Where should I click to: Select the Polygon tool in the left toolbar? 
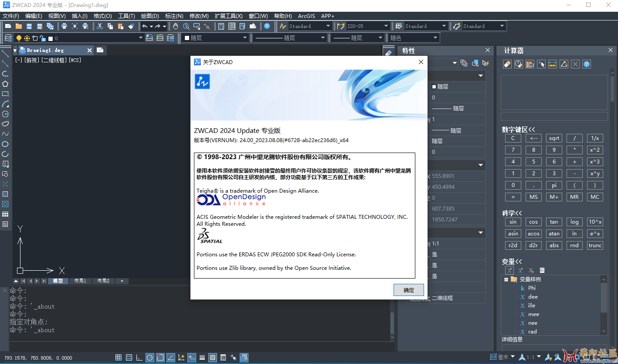[5, 84]
